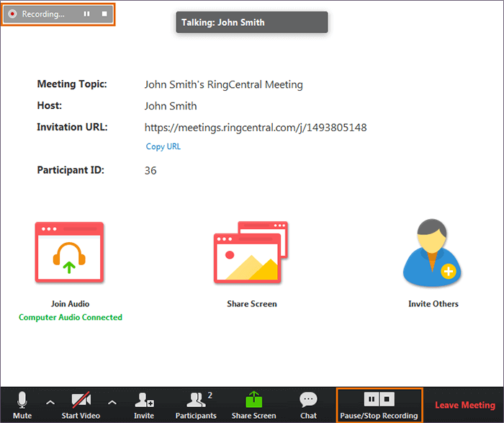Click the Invite Others person icon
The height and width of the screenshot is (423, 504).
433,253
